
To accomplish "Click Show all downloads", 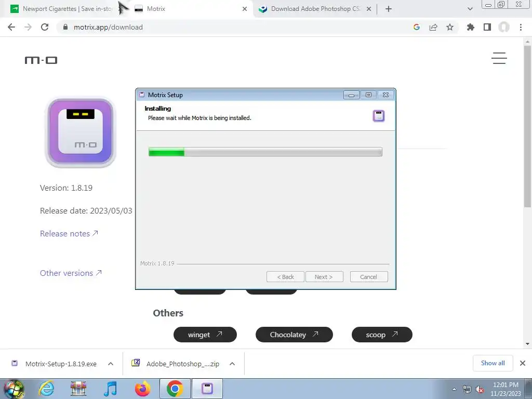I will pos(493,363).
